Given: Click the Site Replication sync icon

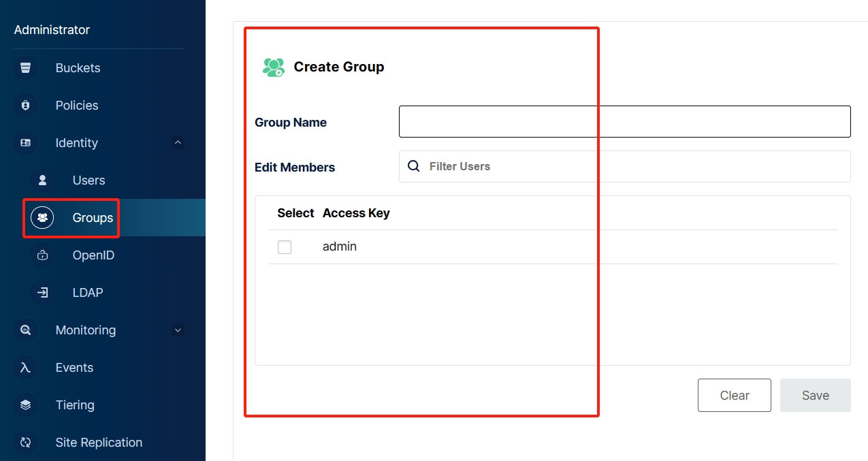Looking at the screenshot, I should (x=25, y=443).
